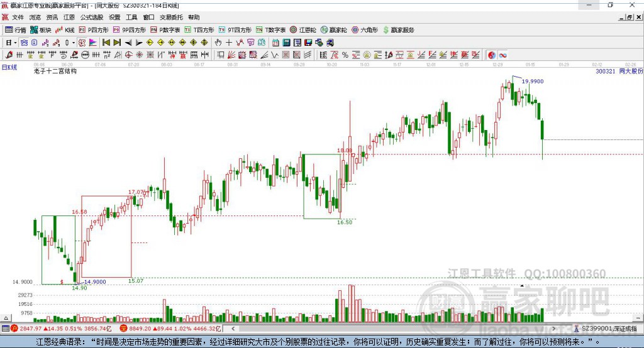The width and height of the screenshot is (644, 348).
Task: Click the 9T四方形 T9 icon badge
Action: click(222, 30)
